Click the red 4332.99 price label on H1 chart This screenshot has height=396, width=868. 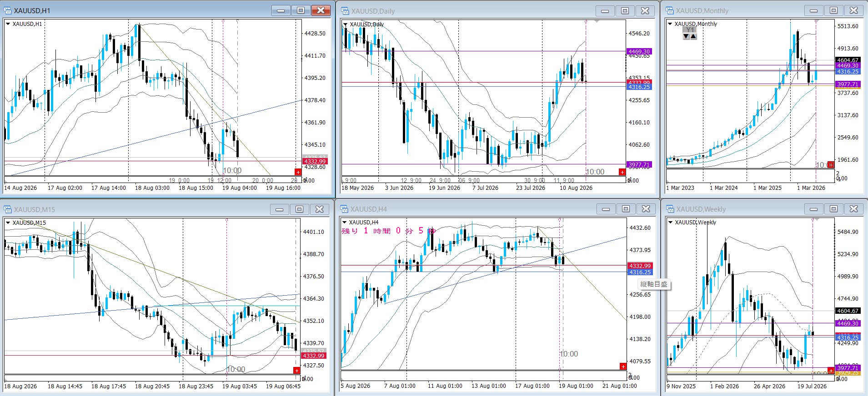pos(315,162)
